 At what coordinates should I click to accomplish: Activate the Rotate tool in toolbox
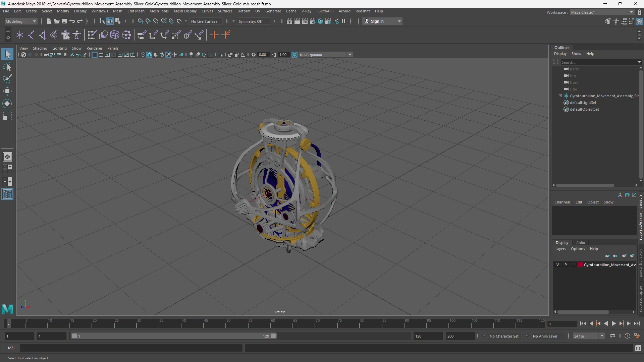click(x=7, y=104)
